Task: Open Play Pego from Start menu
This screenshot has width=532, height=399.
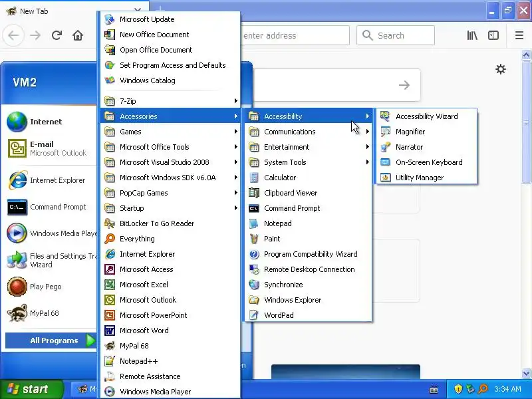Action: point(50,287)
